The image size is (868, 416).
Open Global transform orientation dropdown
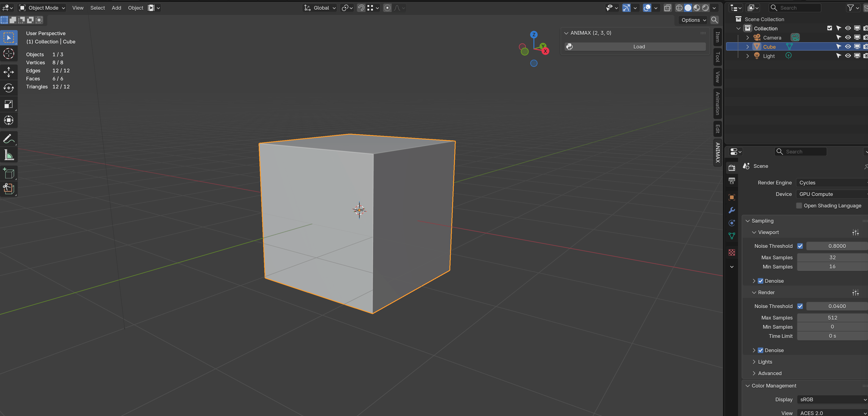pyautogui.click(x=320, y=8)
